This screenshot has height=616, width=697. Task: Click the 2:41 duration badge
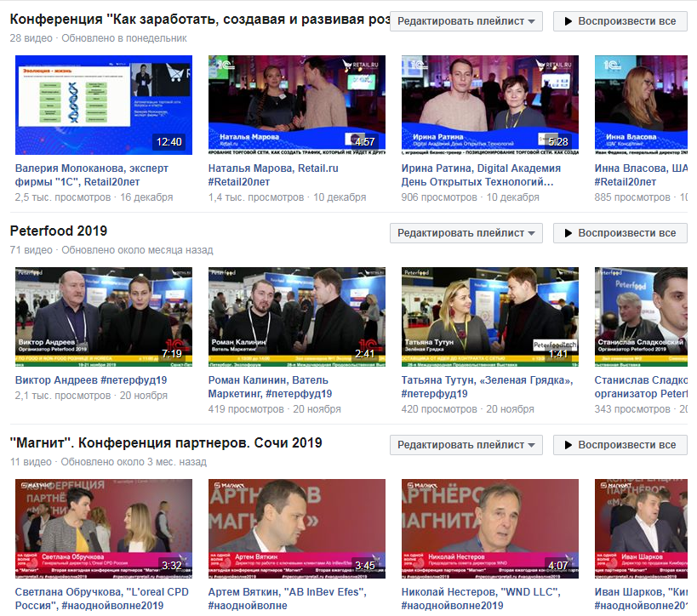(x=365, y=354)
